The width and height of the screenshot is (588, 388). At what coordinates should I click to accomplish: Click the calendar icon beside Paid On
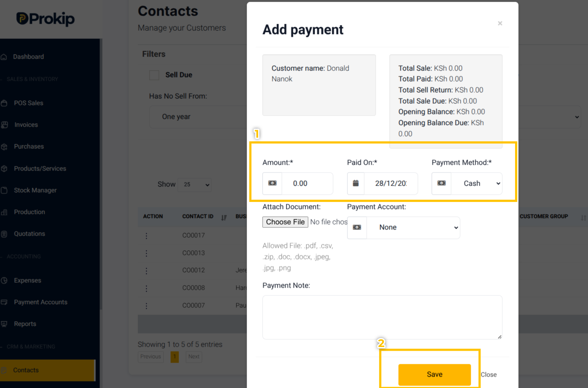(x=356, y=183)
